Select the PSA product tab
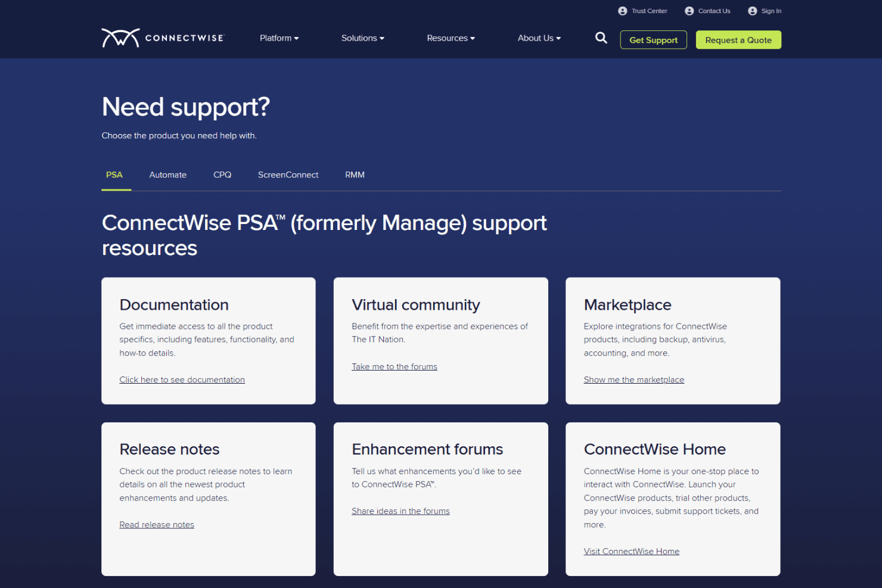This screenshot has width=882, height=588. [x=114, y=175]
